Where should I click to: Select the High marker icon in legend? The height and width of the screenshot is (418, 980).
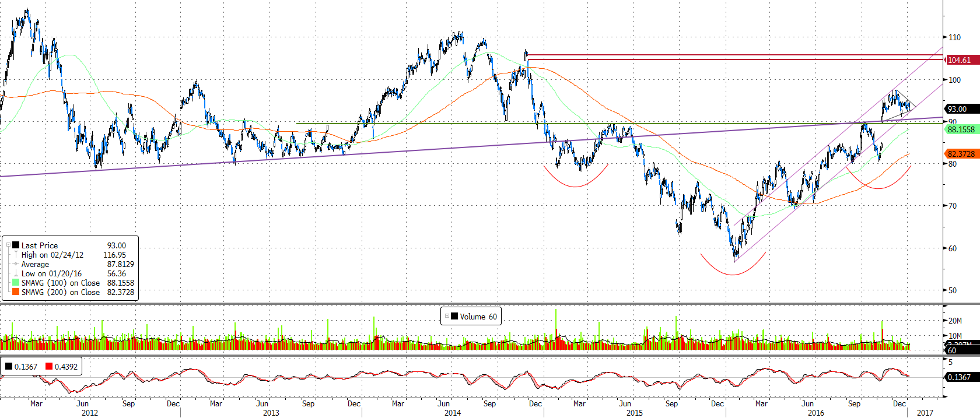[x=16, y=255]
